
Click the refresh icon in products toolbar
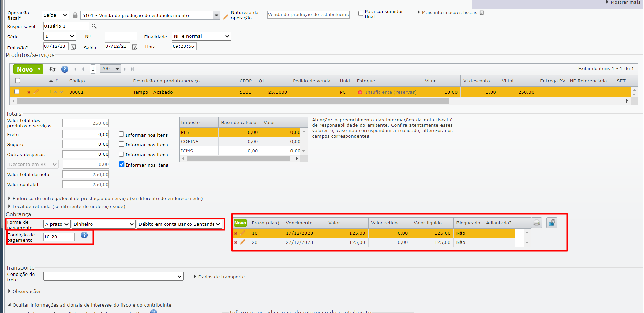tap(53, 69)
